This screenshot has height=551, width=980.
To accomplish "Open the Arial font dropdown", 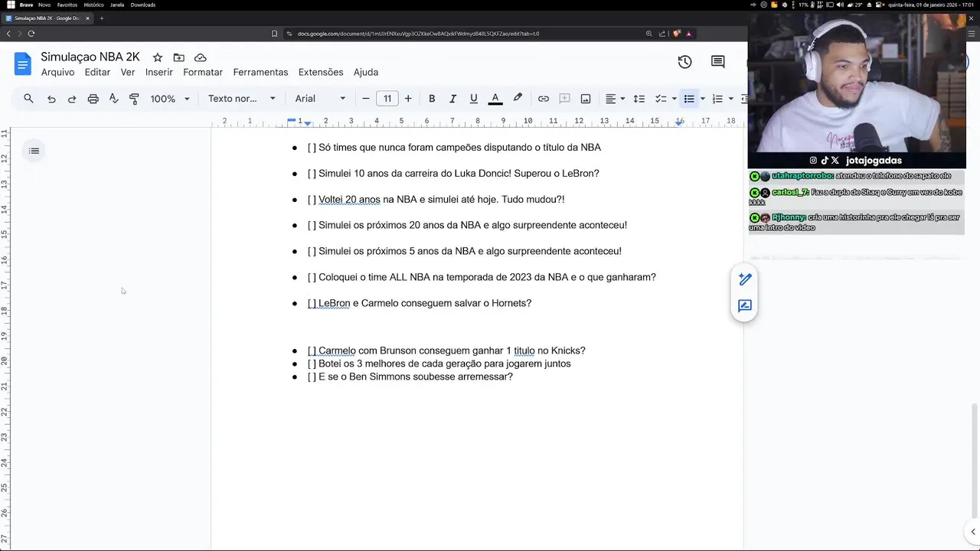I will coord(321,99).
